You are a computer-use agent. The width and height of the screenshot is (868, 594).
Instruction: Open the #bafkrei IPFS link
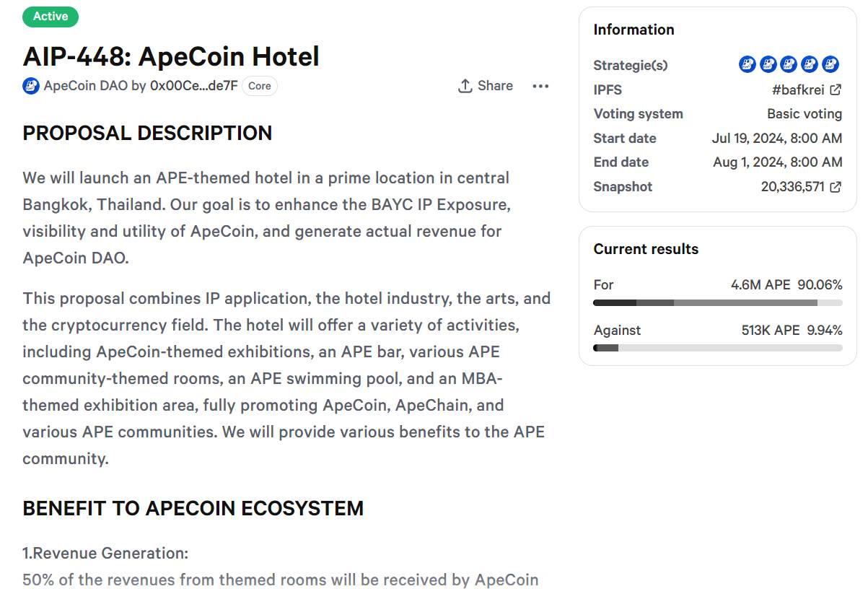point(797,90)
